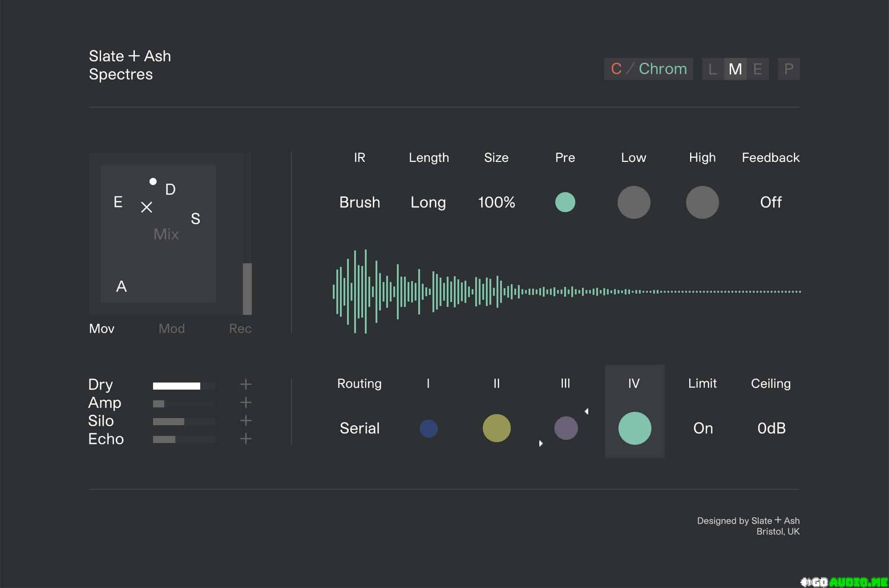This screenshot has width=889, height=588.
Task: Select the E point in the Mix pad
Action: pyautogui.click(x=118, y=202)
